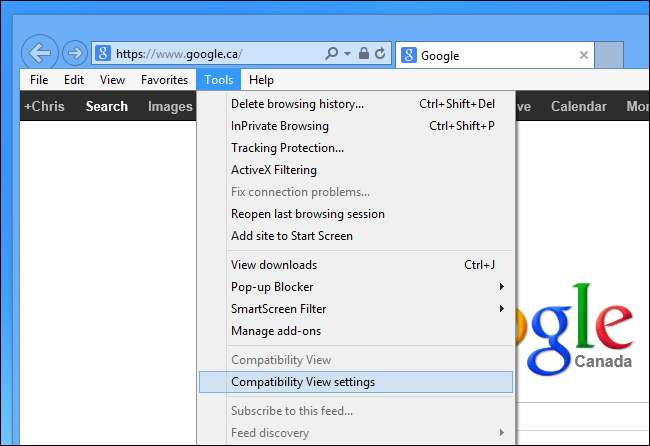Click the Google favicon in address bar
650x446 pixels.
coord(103,53)
